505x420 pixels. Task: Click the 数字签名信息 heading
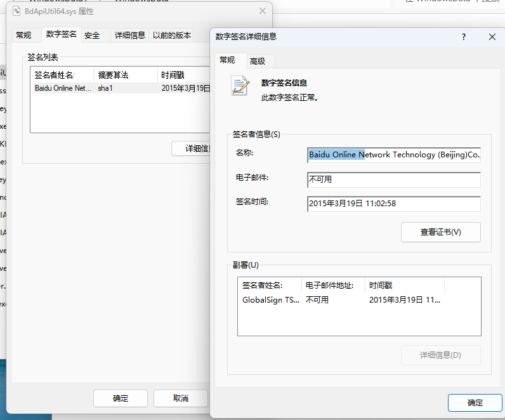[284, 83]
